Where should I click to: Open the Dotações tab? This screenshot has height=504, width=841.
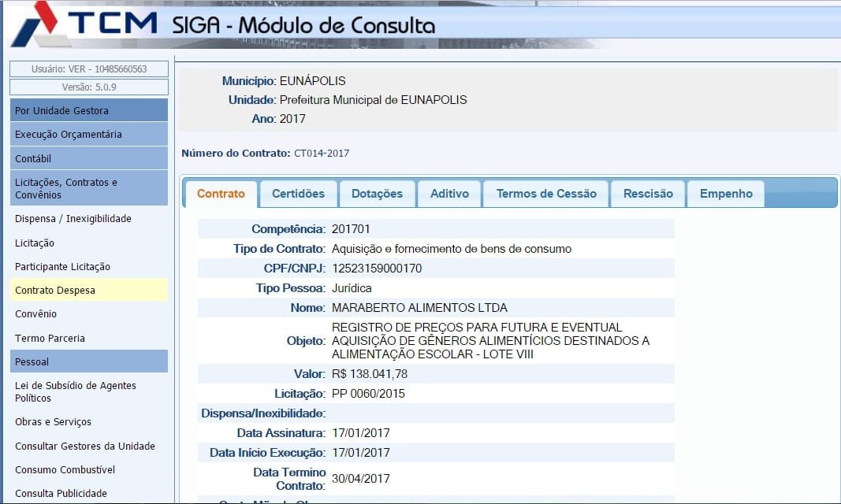pyautogui.click(x=377, y=194)
